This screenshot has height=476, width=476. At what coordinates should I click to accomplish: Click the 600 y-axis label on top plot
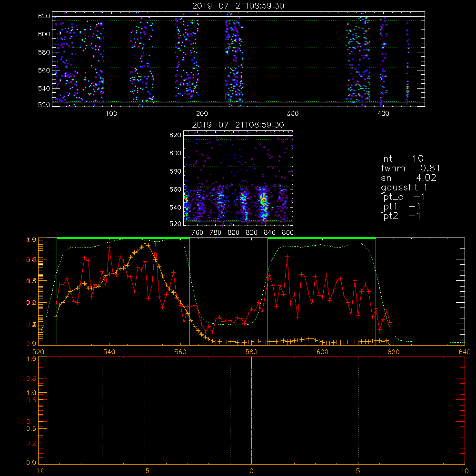44,34
